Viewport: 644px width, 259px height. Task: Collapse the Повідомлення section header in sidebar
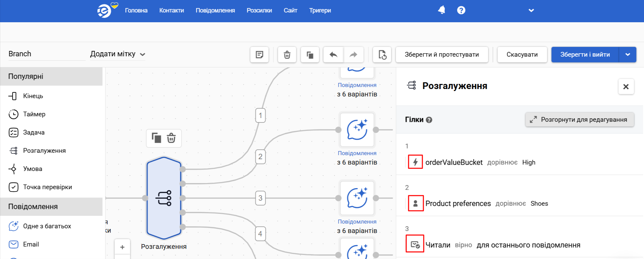tap(51, 207)
